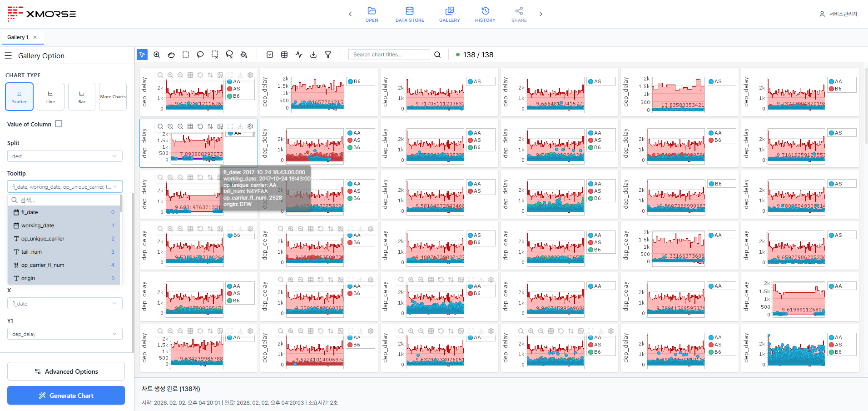Go to DATA STORE
The image size is (868, 411).
coord(410,14)
